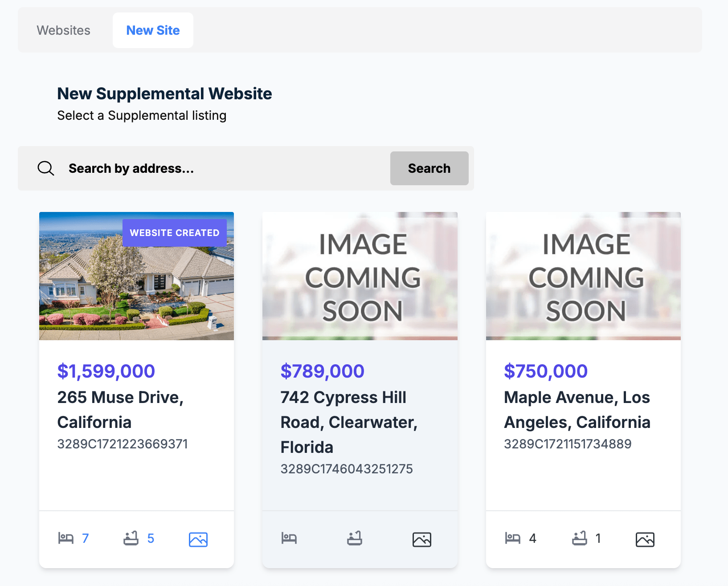Screen dimensions: 728x586
Task: Click photo icon on 742 Cypress Hill card
Action: pyautogui.click(x=422, y=539)
